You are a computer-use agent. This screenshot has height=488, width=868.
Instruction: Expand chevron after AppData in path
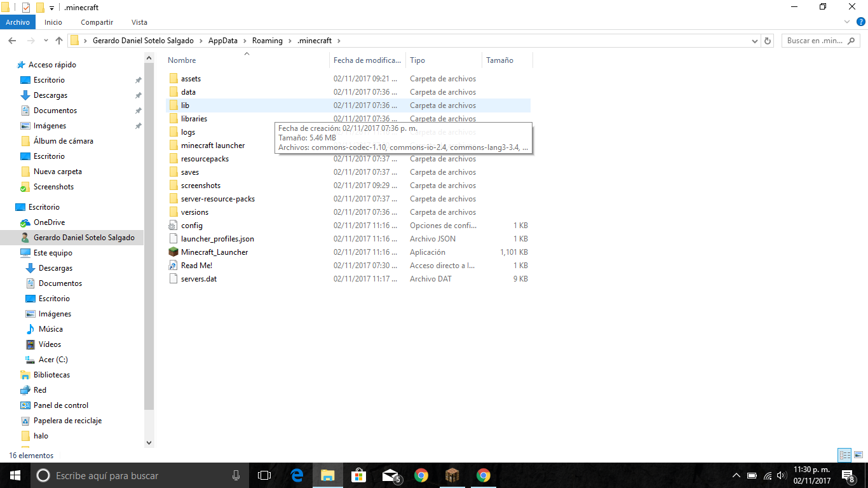point(245,41)
